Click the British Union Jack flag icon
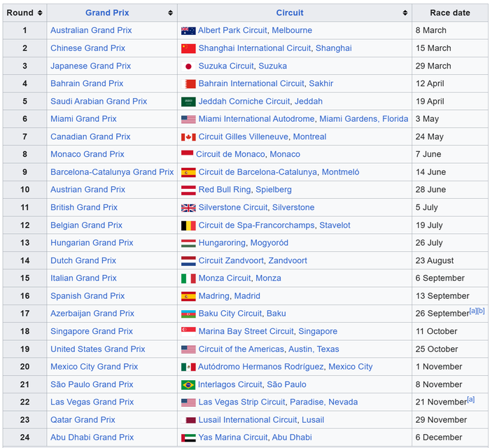Image resolution: width=490 pixels, height=448 pixels. pyautogui.click(x=188, y=208)
